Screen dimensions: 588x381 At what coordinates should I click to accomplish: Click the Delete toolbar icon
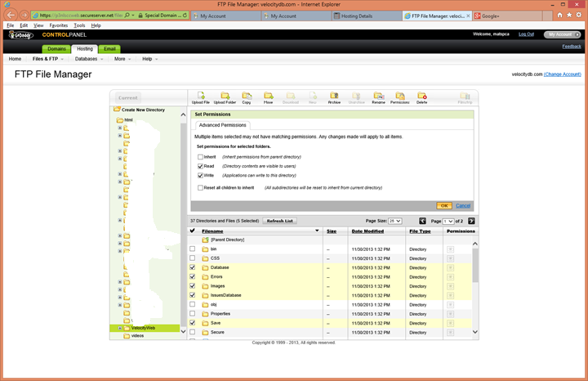point(422,96)
